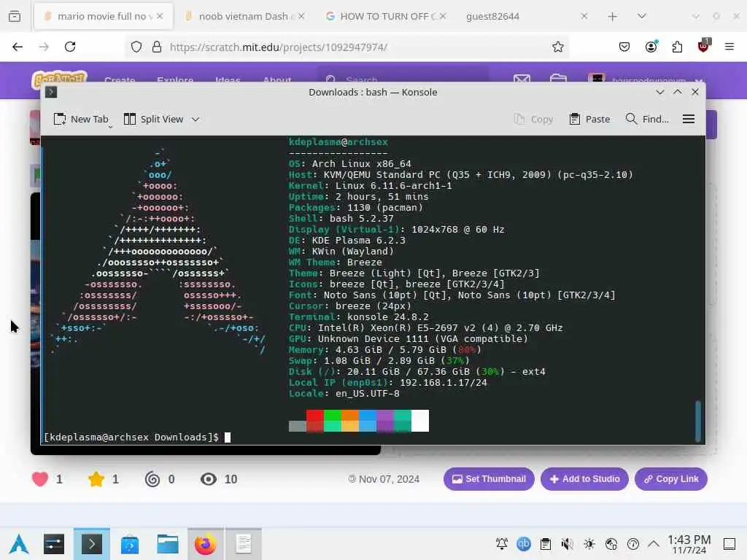Love the Scratch project with heart icon

pos(40,479)
